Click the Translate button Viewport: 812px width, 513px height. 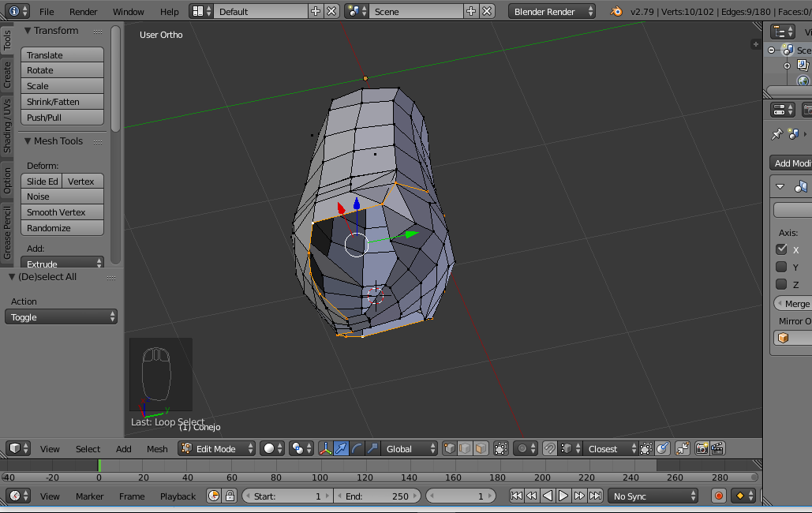[x=62, y=54]
